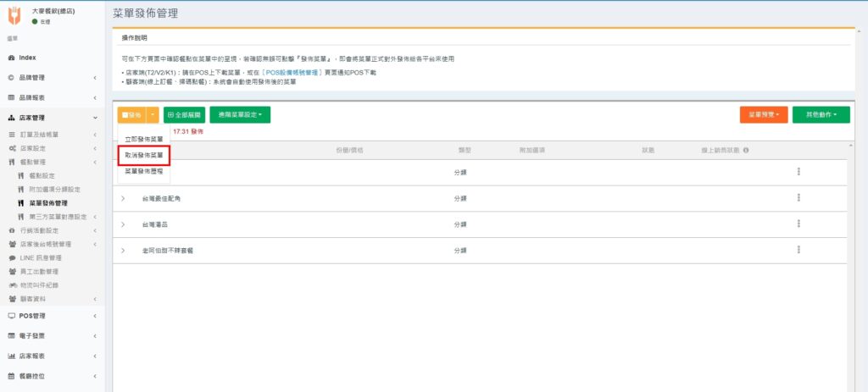Open 員工出勤管理 in the sidebar
This screenshot has height=392, width=868.
click(x=39, y=271)
